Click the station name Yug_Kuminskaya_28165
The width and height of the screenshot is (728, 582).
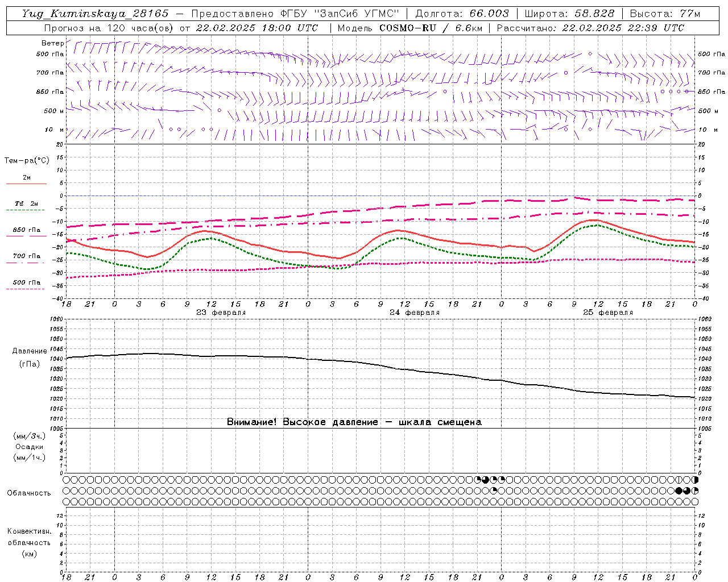point(96,14)
